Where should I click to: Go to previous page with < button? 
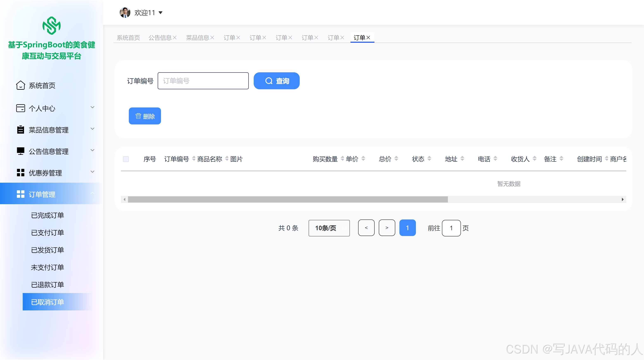click(366, 228)
